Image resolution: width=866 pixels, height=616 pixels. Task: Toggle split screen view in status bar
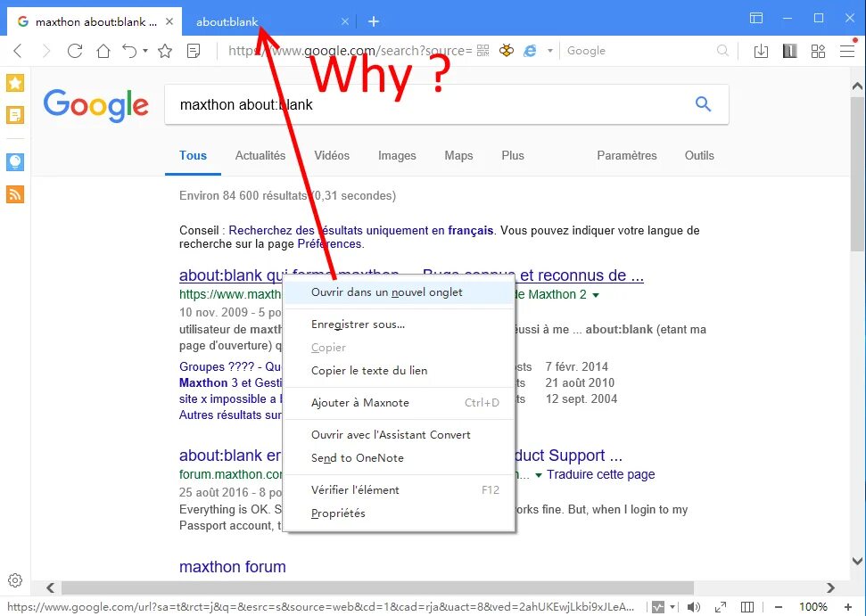pyautogui.click(x=747, y=607)
